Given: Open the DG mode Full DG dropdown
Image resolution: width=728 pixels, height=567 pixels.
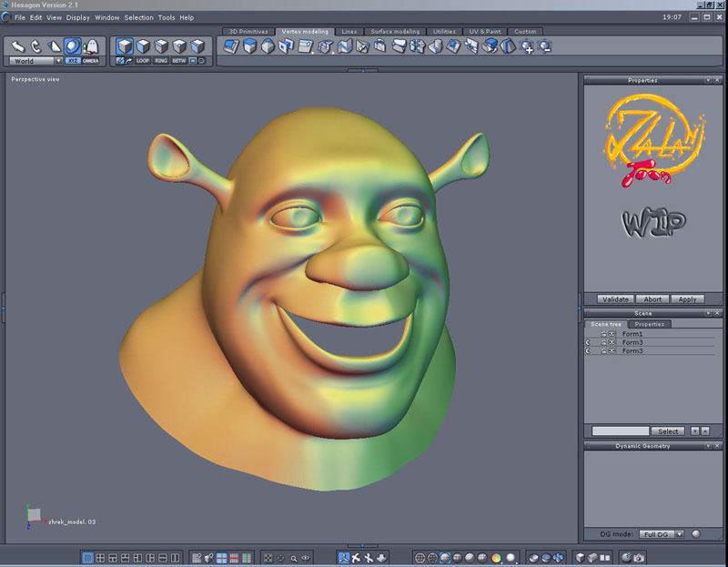Looking at the screenshot, I should click(662, 534).
